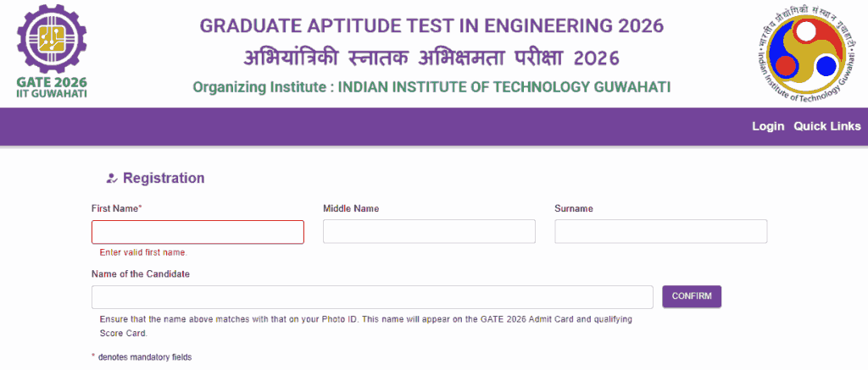Click the Middle Name label
Image resolution: width=868 pixels, height=370 pixels.
point(351,208)
